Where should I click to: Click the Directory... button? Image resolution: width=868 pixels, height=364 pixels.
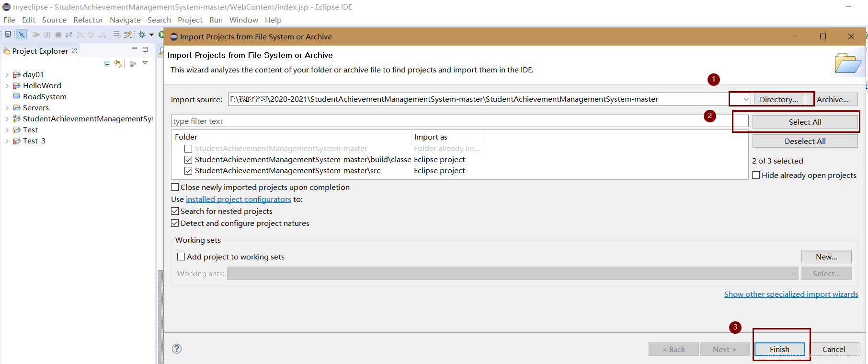point(778,99)
